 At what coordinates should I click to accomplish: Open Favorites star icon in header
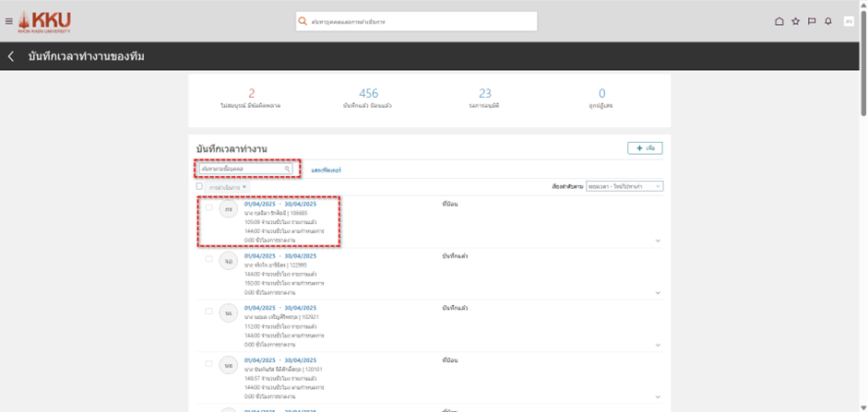pyautogui.click(x=796, y=21)
